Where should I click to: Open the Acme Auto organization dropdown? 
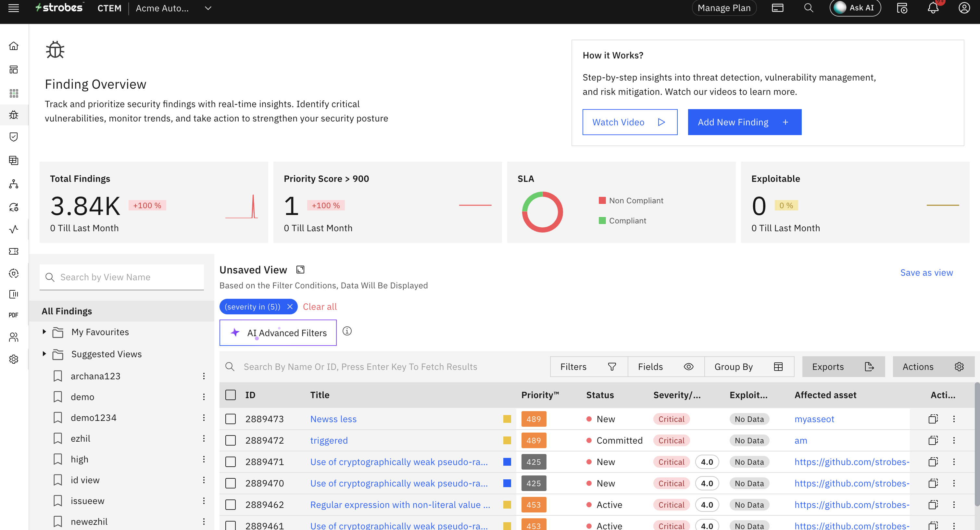(208, 8)
